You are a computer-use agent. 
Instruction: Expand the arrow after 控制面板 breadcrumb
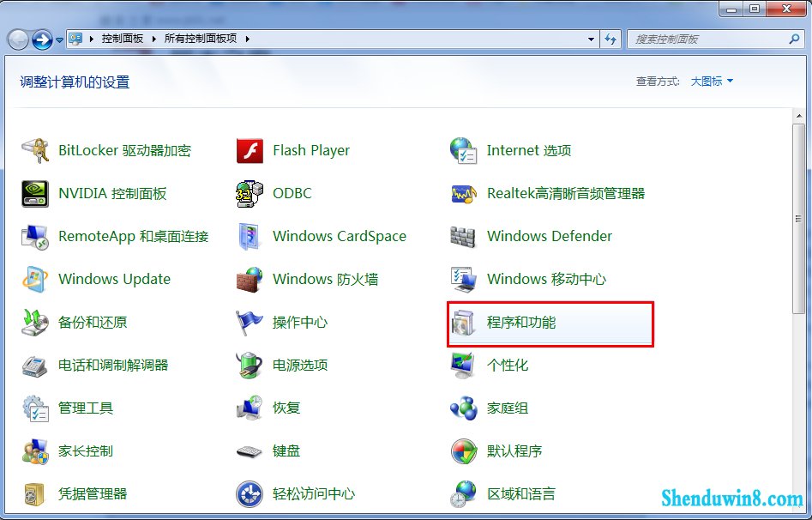tap(153, 39)
